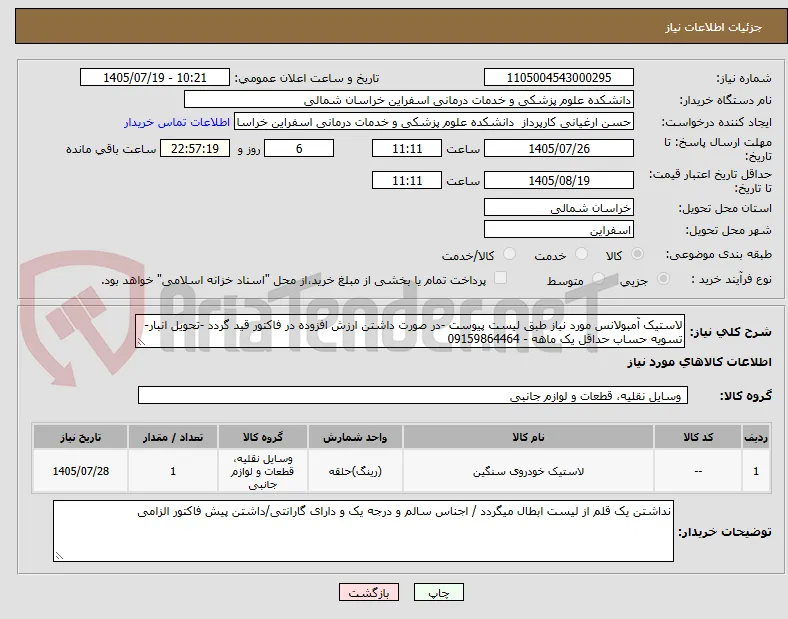Screen dimensions: 788x619
Task: Click the (رینگ)حلقه unit cell
Action: tap(355, 471)
